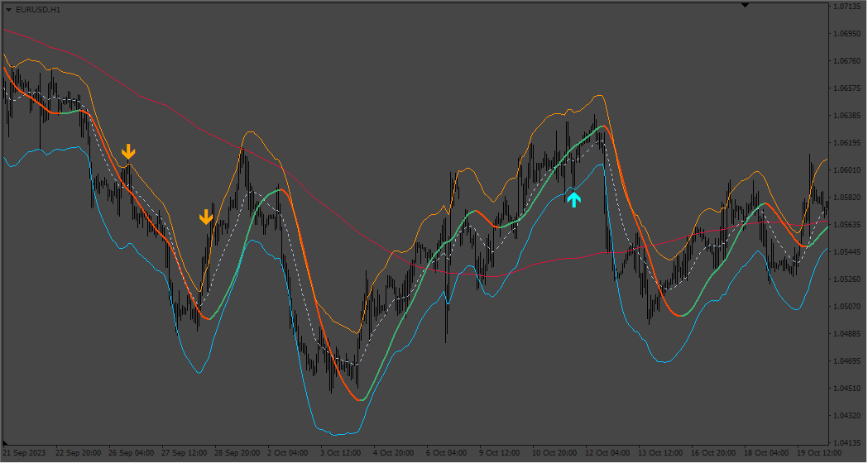Click the 18 Oct 04:00 time label

point(767,453)
